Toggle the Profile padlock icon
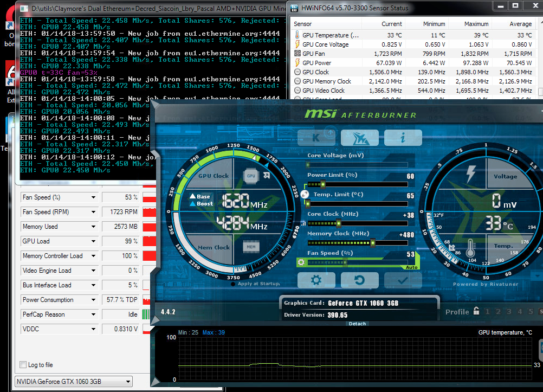Viewport: 543px width, 392px height. [x=476, y=311]
